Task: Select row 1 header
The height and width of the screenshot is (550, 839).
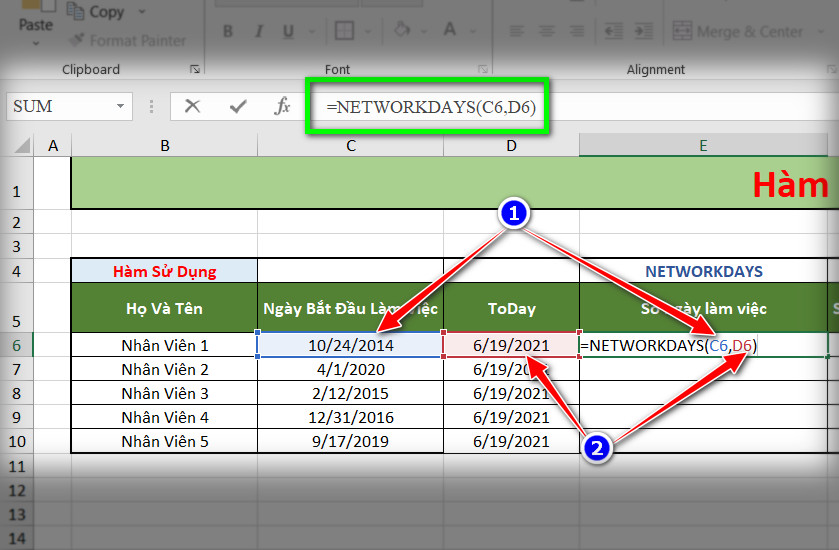Action: point(17,184)
